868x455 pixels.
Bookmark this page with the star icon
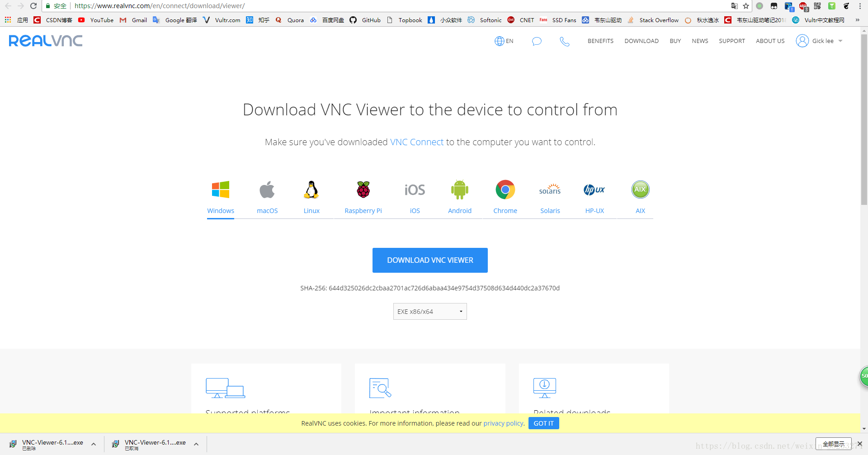point(746,6)
